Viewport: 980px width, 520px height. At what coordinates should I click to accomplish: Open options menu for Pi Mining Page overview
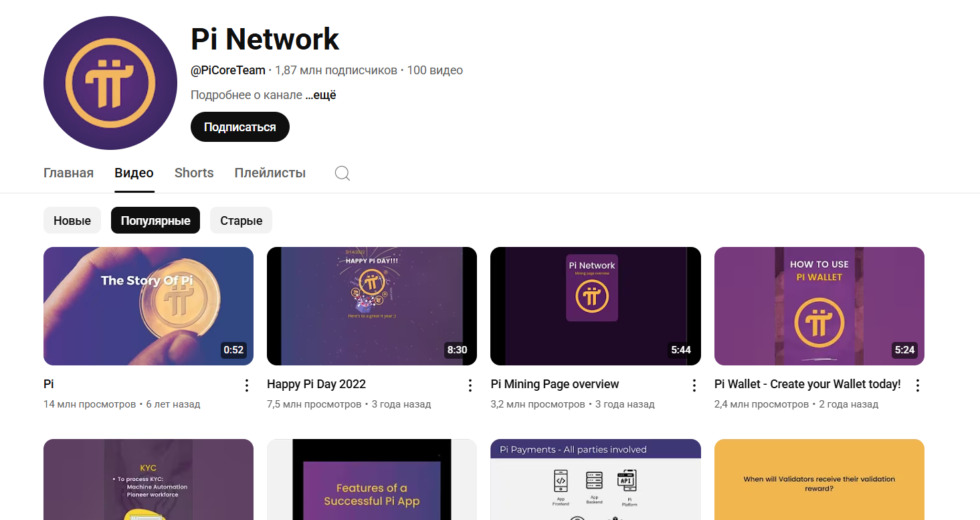pyautogui.click(x=694, y=385)
